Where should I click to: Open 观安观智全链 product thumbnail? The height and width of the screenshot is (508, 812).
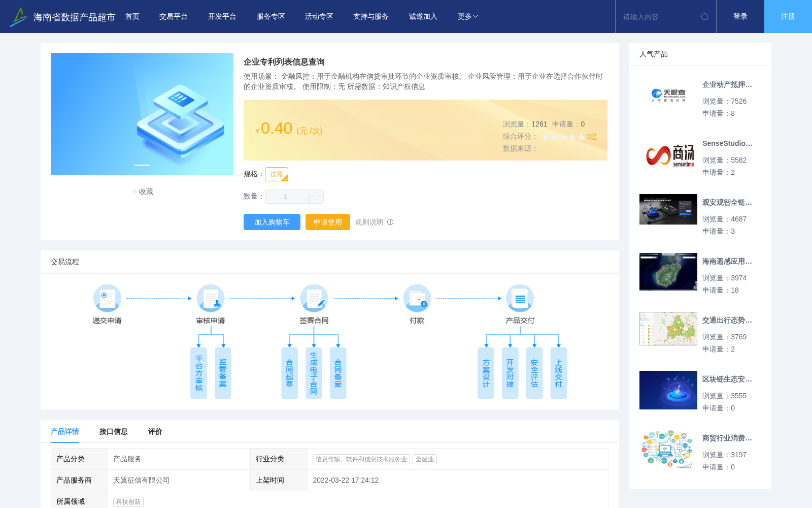coord(668,209)
